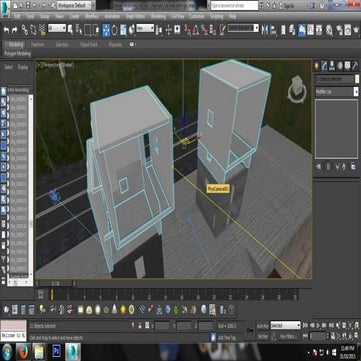
Task: Activate the Select and Move tool
Action: 106,30
